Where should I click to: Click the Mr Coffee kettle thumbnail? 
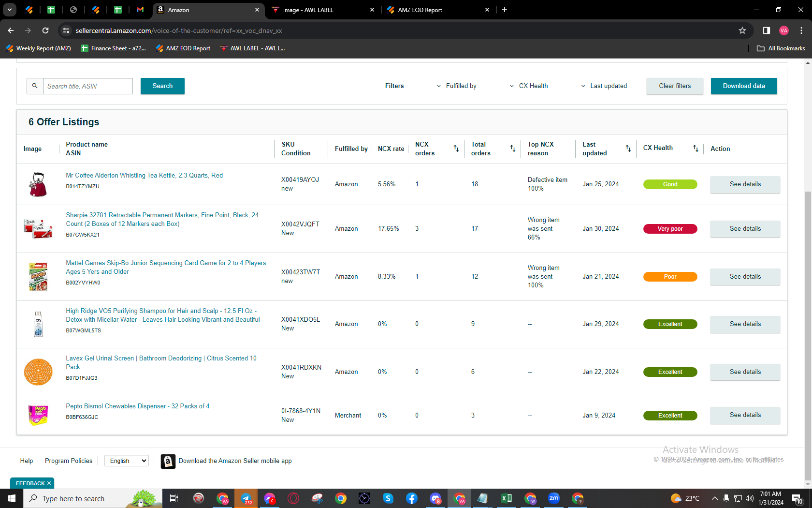coord(38,184)
